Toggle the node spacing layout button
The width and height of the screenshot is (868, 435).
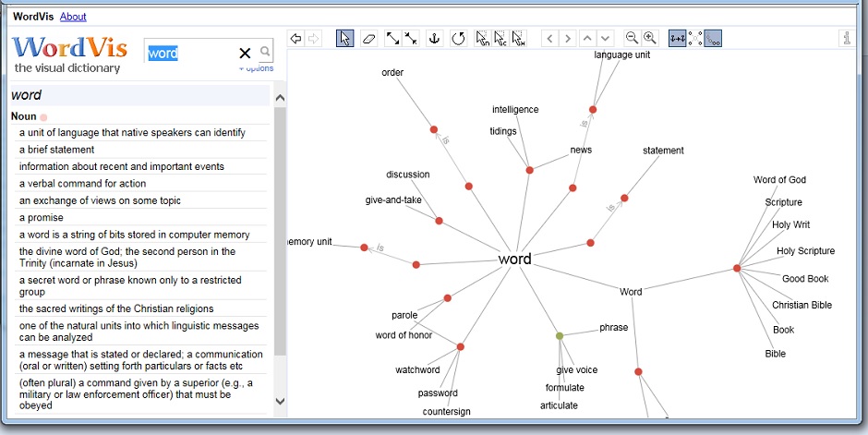pyautogui.click(x=678, y=38)
